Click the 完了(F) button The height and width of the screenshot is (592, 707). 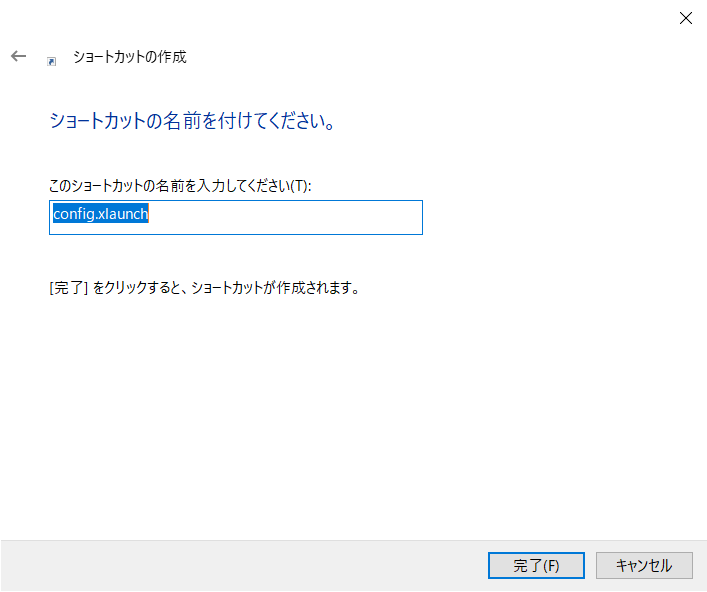click(537, 565)
